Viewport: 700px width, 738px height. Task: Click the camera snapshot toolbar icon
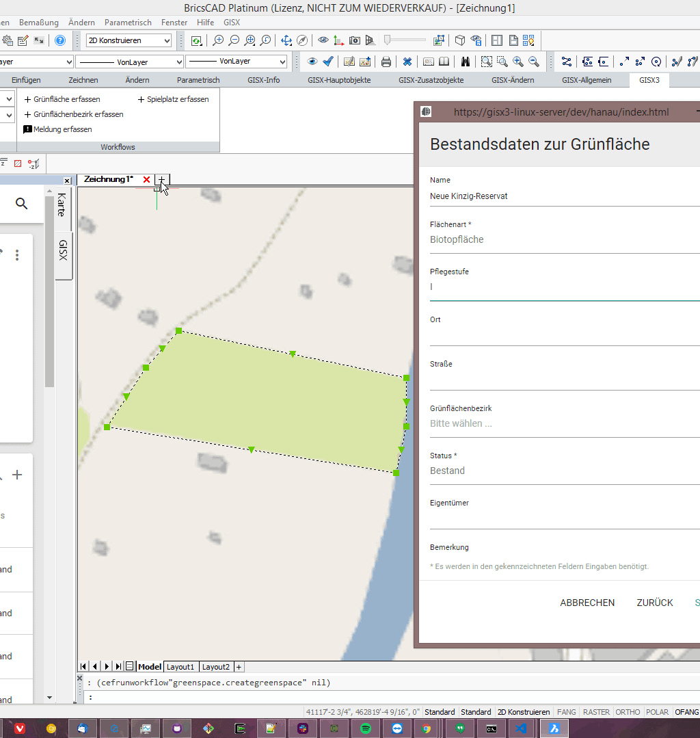pos(354,40)
